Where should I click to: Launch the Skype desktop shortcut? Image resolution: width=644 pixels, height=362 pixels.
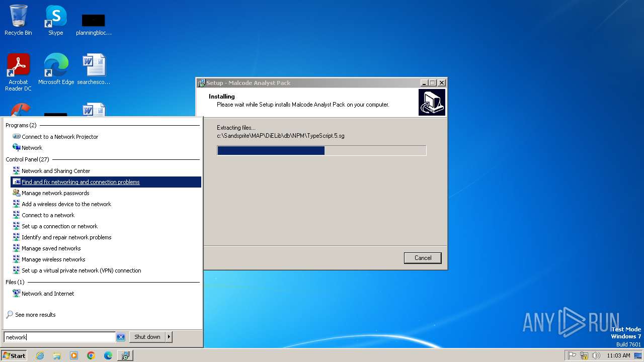56,20
